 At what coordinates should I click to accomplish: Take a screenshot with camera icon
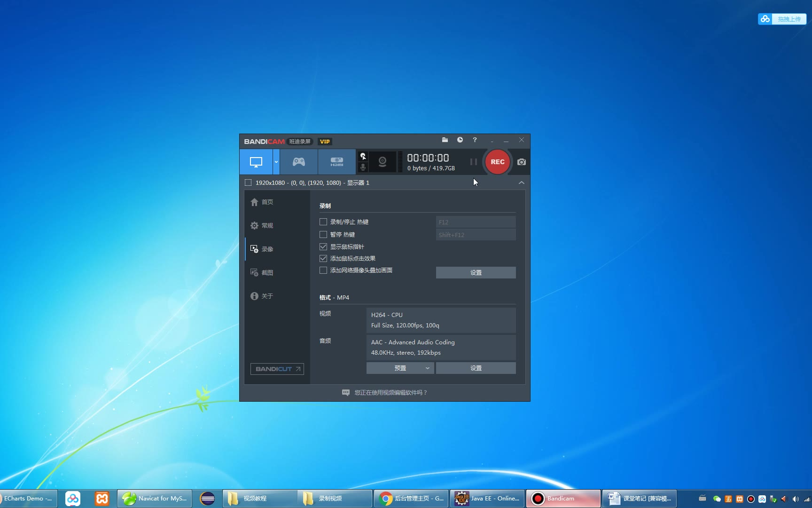(522, 162)
